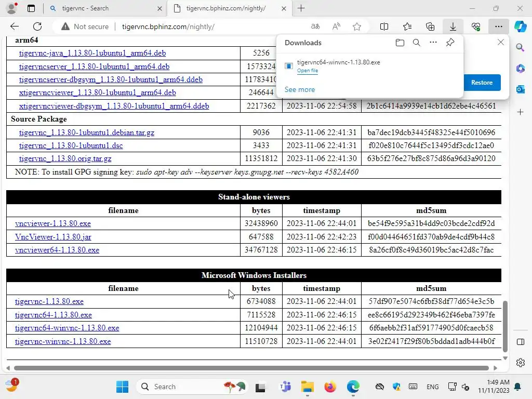Download tigervncserver arm64 deb

[95, 66]
